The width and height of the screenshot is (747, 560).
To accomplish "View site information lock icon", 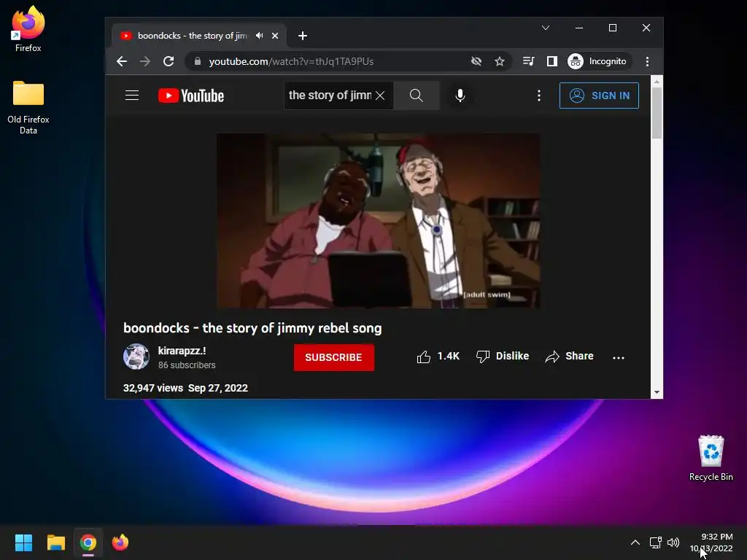I will 198,61.
